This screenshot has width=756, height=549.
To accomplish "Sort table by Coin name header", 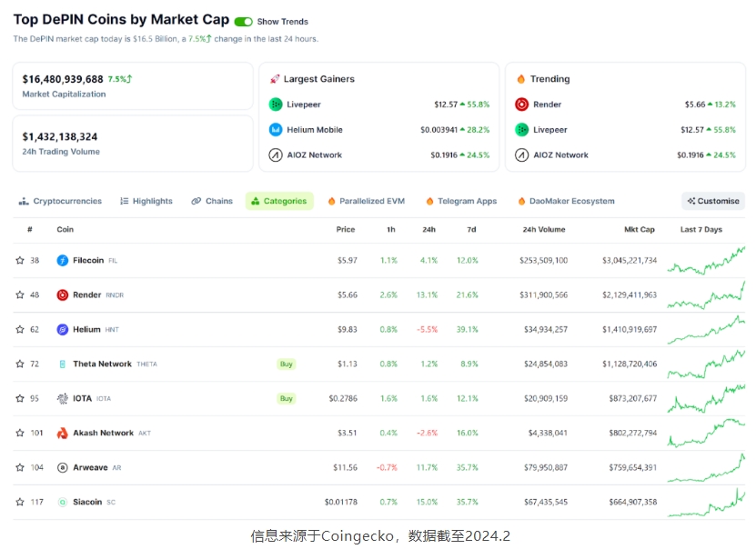I will 66,230.
